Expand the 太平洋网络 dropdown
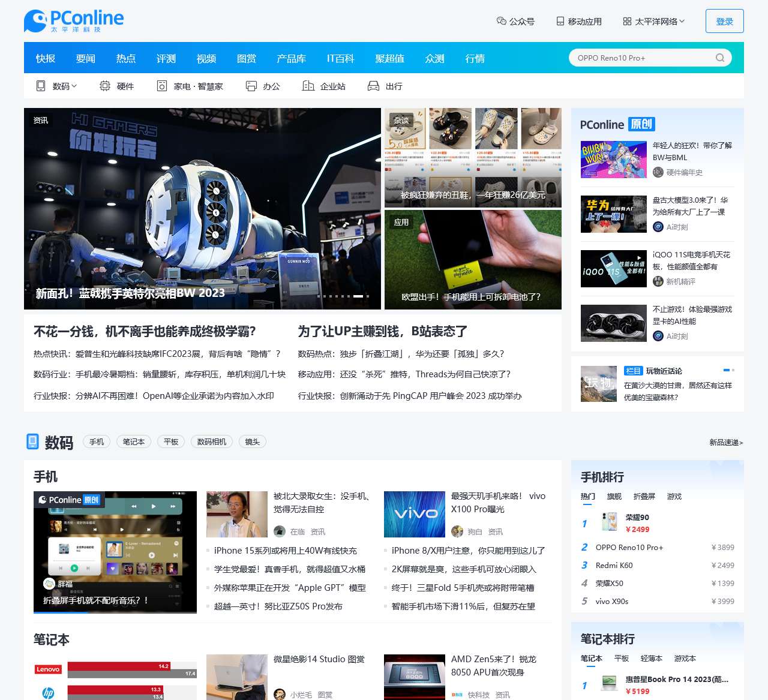This screenshot has height=700, width=768. 654,21
